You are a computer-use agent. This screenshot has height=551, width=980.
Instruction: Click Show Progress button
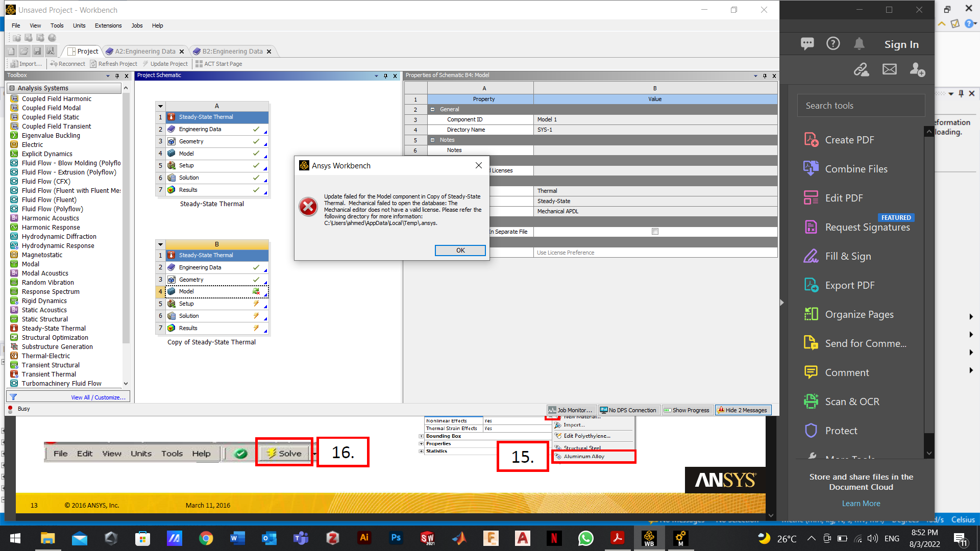tap(687, 410)
